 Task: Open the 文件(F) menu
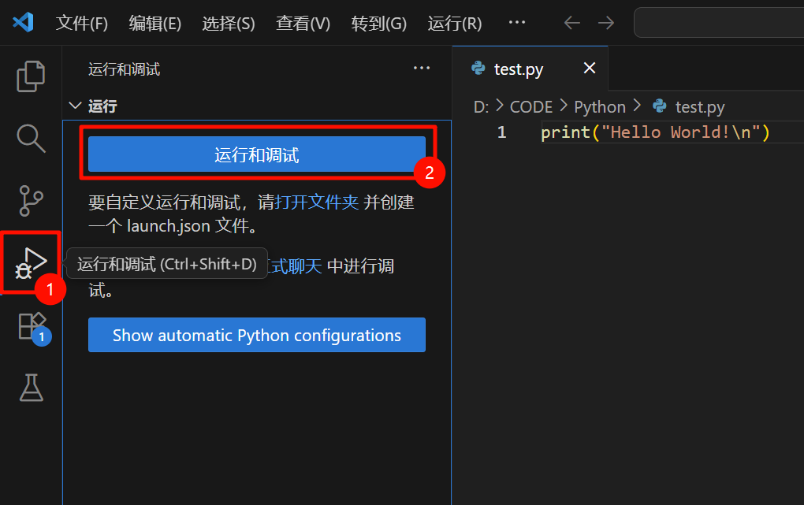pos(82,23)
